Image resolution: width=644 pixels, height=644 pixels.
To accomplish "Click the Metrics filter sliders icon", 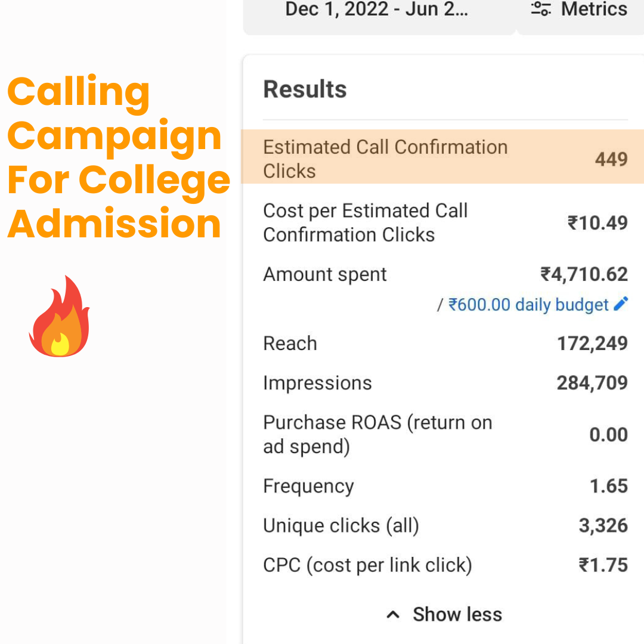I will coord(540,8).
